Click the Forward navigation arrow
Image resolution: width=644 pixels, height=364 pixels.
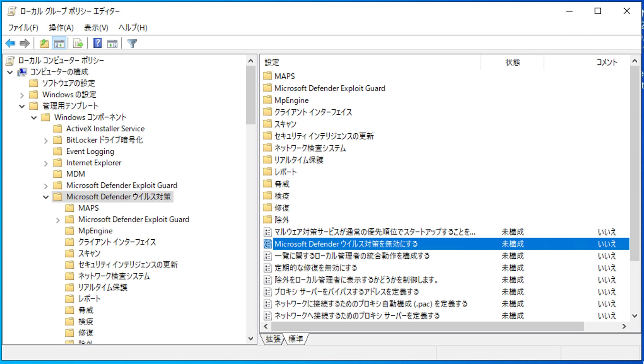click(25, 43)
